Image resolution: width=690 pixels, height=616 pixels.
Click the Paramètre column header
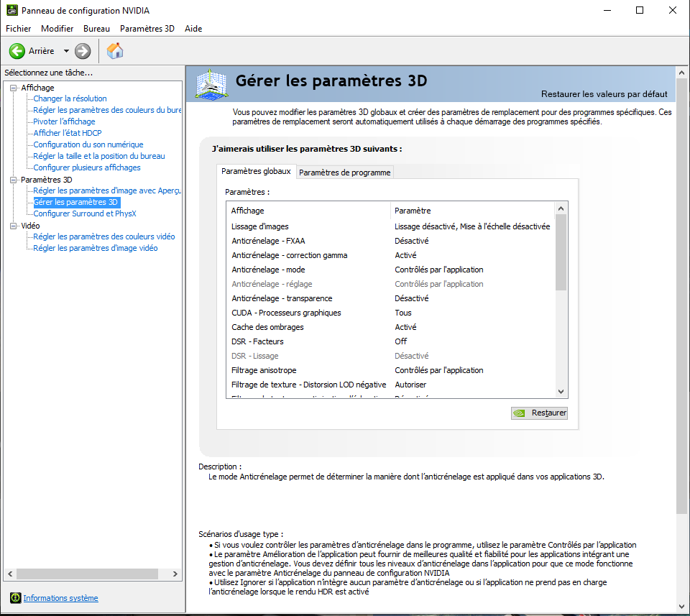coord(473,211)
